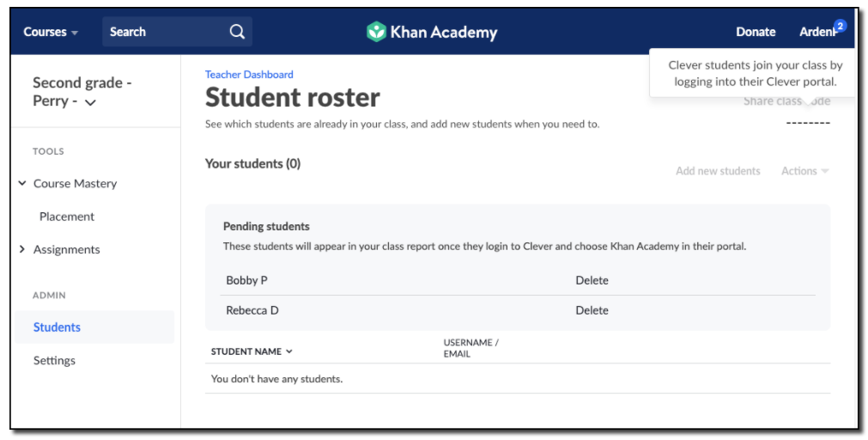The image size is (868, 440).
Task: Click the Username / Email column header
Action: click(x=470, y=348)
